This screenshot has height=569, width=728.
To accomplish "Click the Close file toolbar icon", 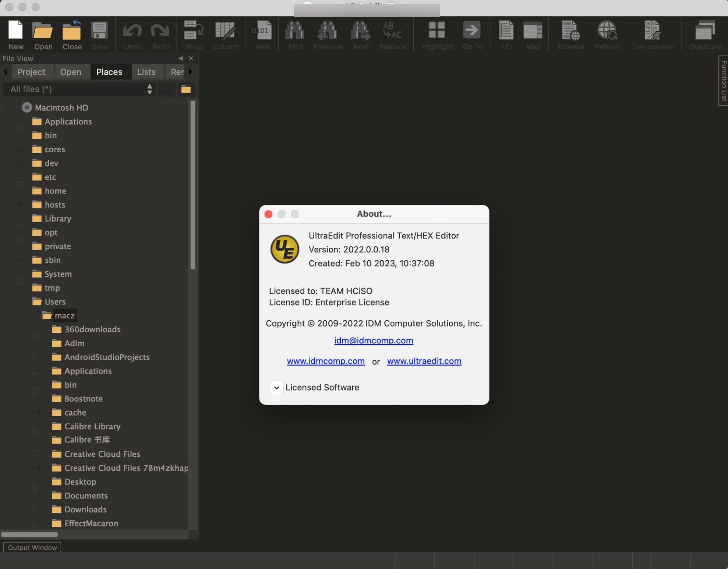I will click(x=72, y=35).
